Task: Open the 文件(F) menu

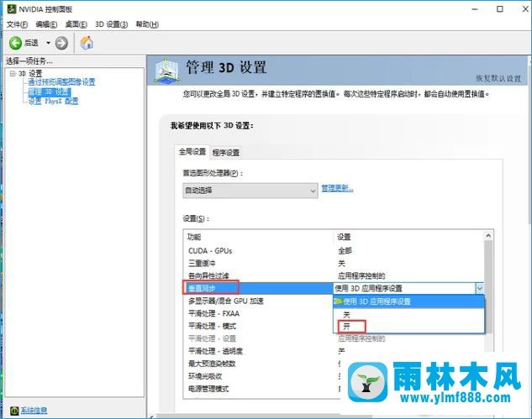Action: click(17, 24)
